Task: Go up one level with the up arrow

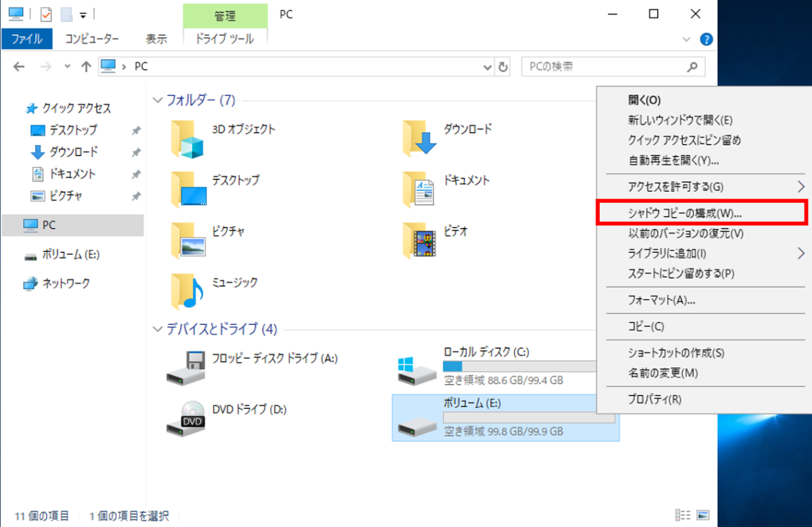Action: 86,67
